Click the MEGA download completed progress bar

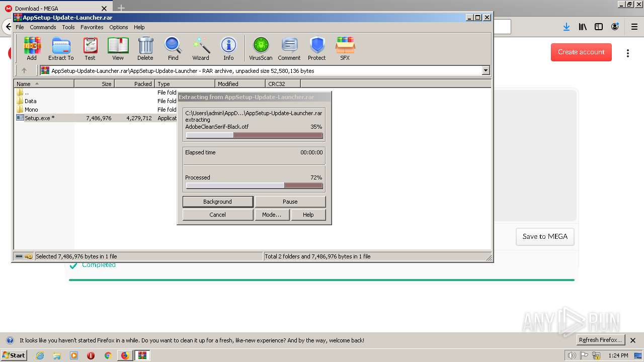pos(321,280)
